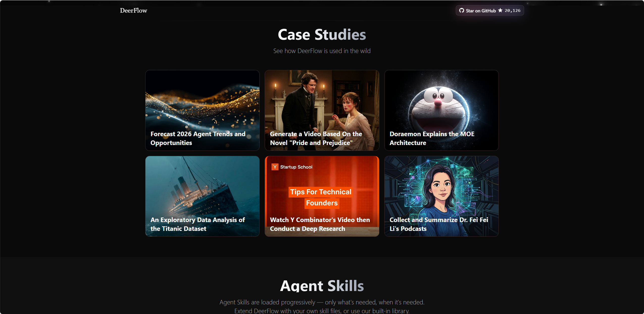
Task: Open Y Combinator Deep Research card
Action: [322, 196]
